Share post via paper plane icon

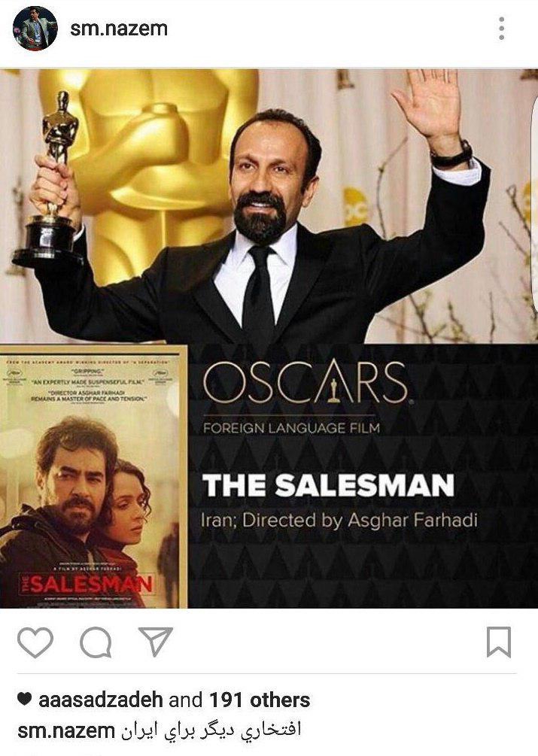click(155, 641)
